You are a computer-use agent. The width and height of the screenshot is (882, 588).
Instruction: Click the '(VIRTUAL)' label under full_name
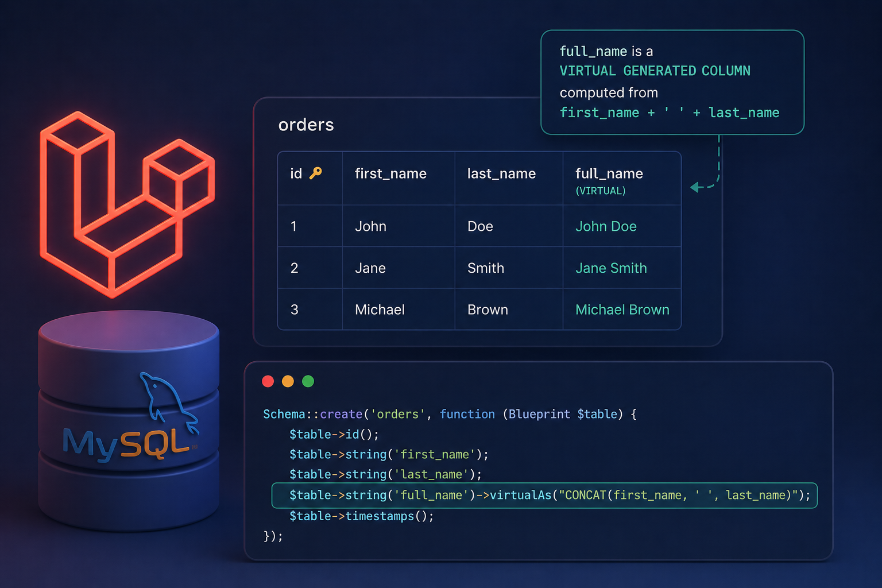[x=601, y=191]
